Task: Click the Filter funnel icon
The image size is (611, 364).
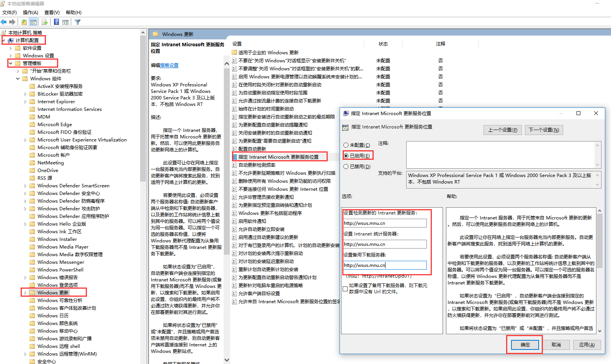Action: pyautogui.click(x=77, y=22)
